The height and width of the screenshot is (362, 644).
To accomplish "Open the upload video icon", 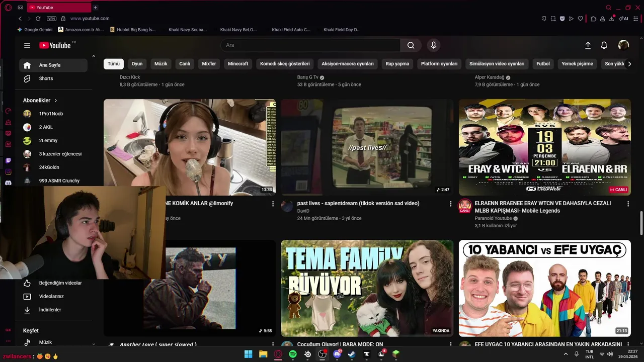I will (x=588, y=45).
